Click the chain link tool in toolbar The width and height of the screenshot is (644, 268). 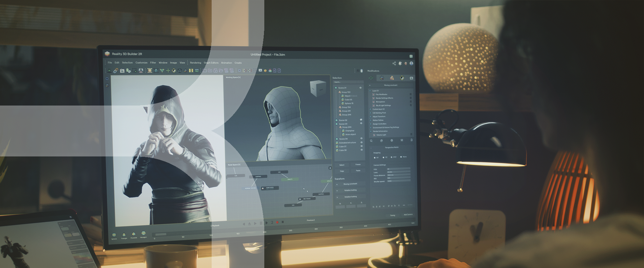[x=115, y=71]
